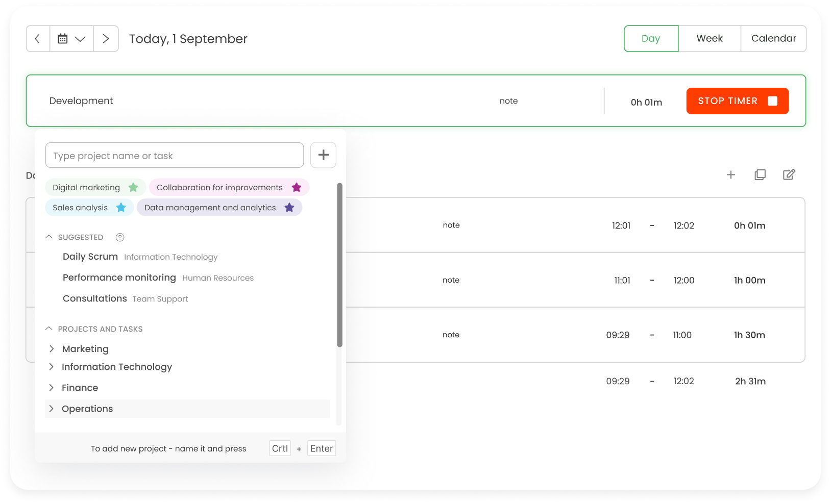
Task: Click the project name or task search field
Action: pos(175,155)
